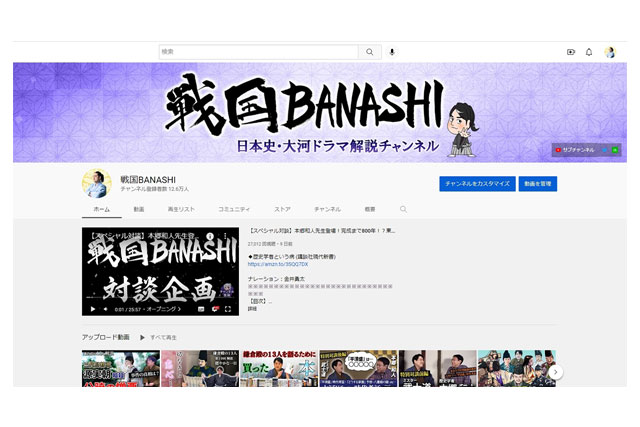Click the アップロード動画 section heading
Screen dimensions: 640x427
pyautogui.click(x=105, y=337)
